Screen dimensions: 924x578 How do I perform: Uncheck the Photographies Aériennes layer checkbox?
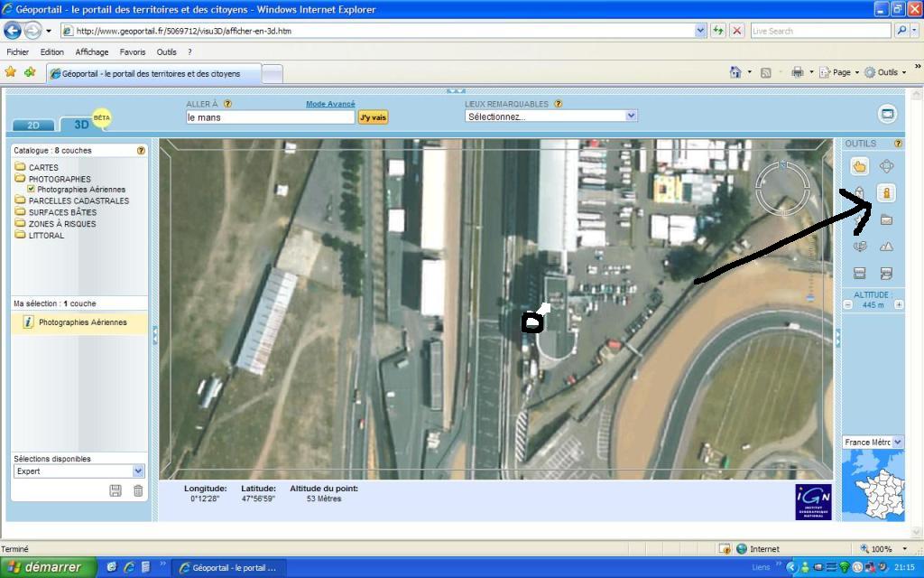(x=32, y=190)
